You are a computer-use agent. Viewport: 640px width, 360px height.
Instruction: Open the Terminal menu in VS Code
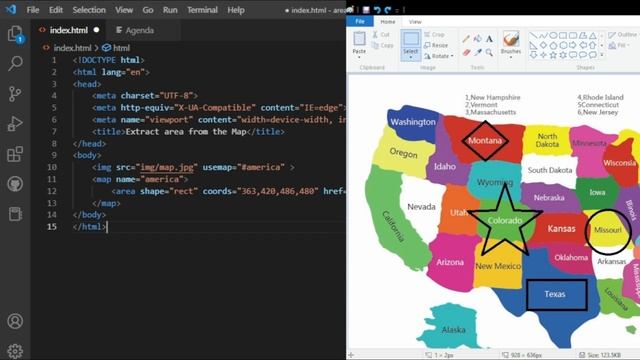coord(202,10)
